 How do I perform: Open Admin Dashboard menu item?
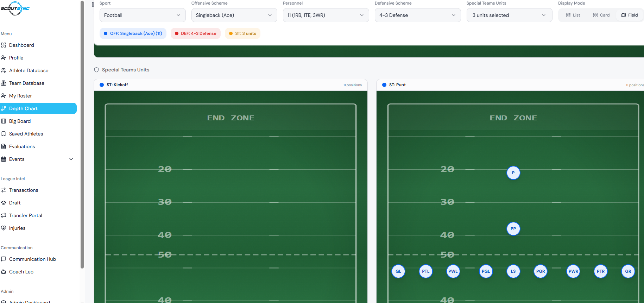(x=38, y=301)
